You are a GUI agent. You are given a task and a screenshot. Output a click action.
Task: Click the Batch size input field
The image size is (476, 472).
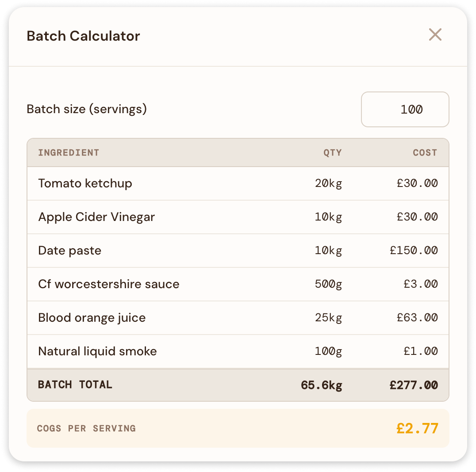click(x=405, y=109)
